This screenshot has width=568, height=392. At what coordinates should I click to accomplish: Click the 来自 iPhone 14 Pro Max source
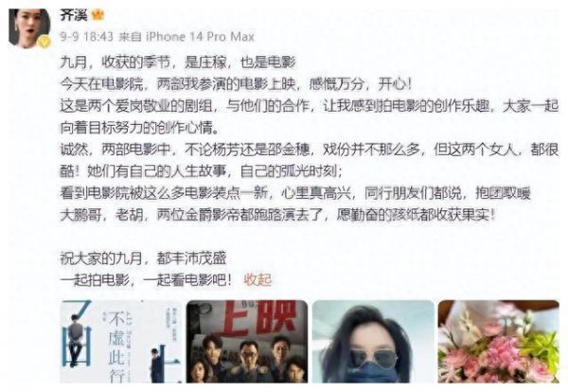tap(186, 37)
